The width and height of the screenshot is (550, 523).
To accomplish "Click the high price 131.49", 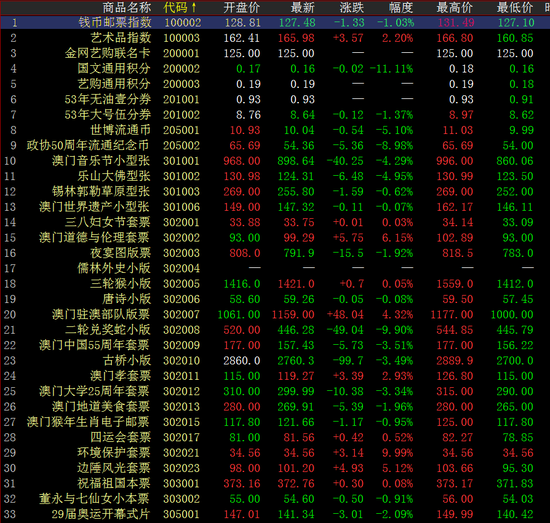I will click(x=456, y=23).
